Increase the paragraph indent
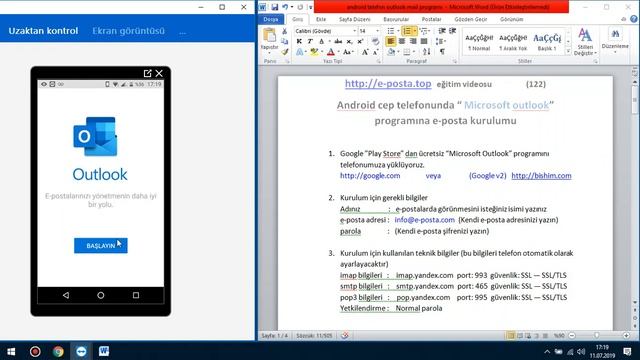Image resolution: width=640 pixels, height=360 pixels. (453, 31)
